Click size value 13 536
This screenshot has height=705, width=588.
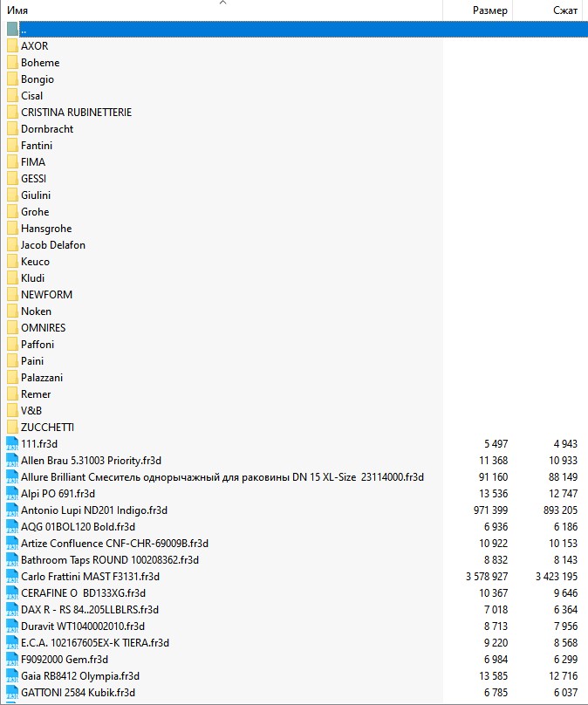click(493, 494)
